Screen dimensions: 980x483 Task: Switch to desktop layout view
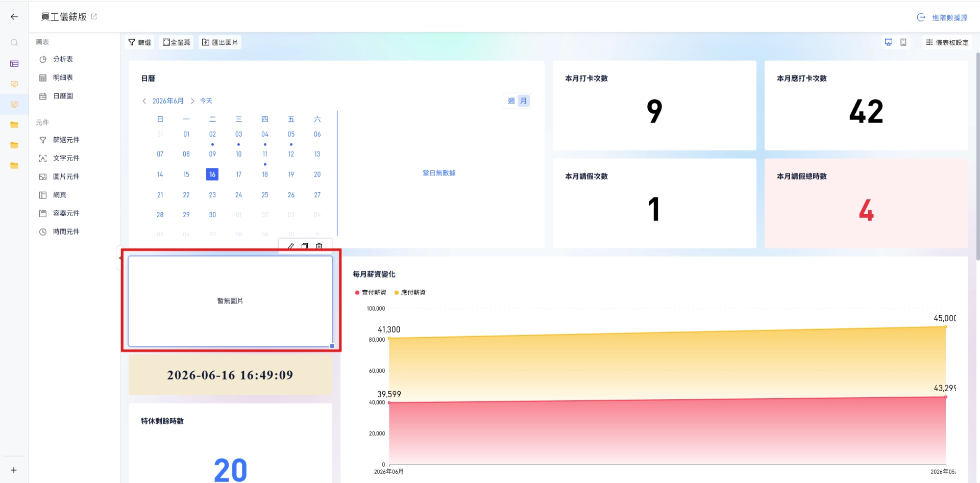(x=889, y=42)
